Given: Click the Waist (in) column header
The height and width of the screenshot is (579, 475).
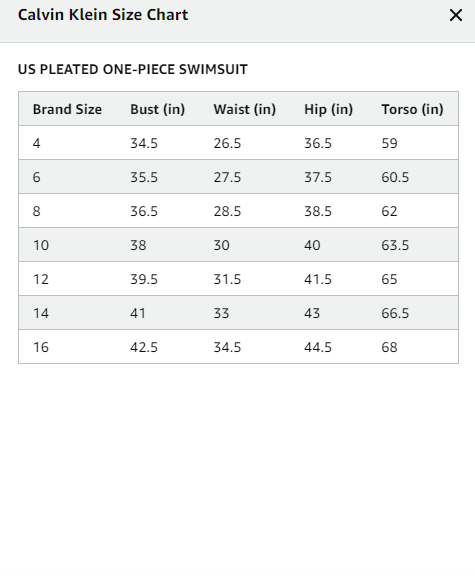Looking at the screenshot, I should tap(245, 109).
